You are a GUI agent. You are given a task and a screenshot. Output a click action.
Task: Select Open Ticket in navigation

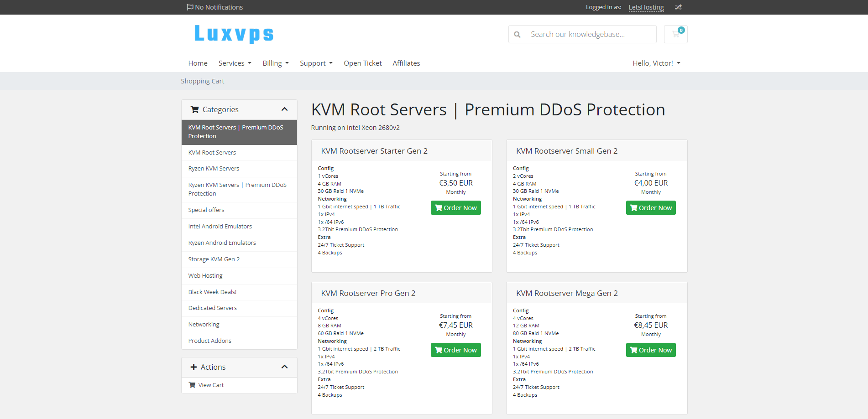[363, 63]
